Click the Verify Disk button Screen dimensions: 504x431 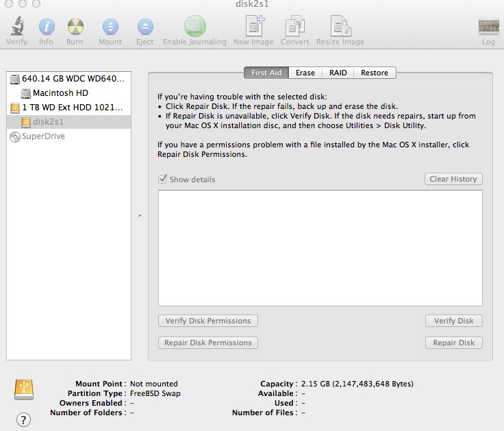[x=454, y=321]
